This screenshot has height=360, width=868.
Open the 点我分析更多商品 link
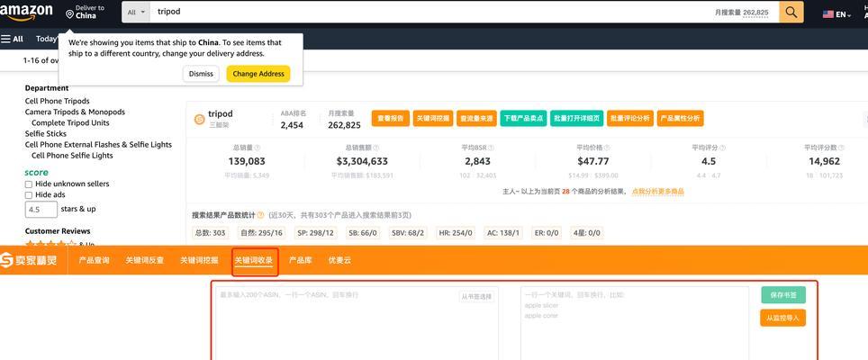point(657,192)
